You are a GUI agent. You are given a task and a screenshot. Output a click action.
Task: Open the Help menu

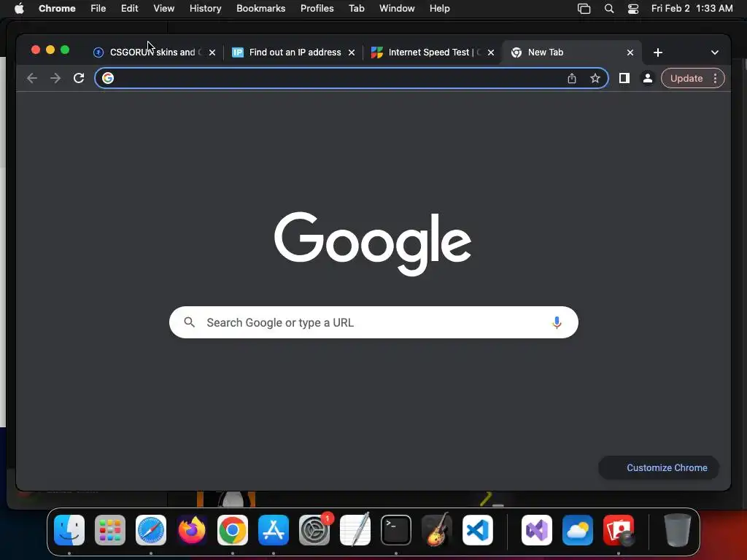click(x=439, y=9)
